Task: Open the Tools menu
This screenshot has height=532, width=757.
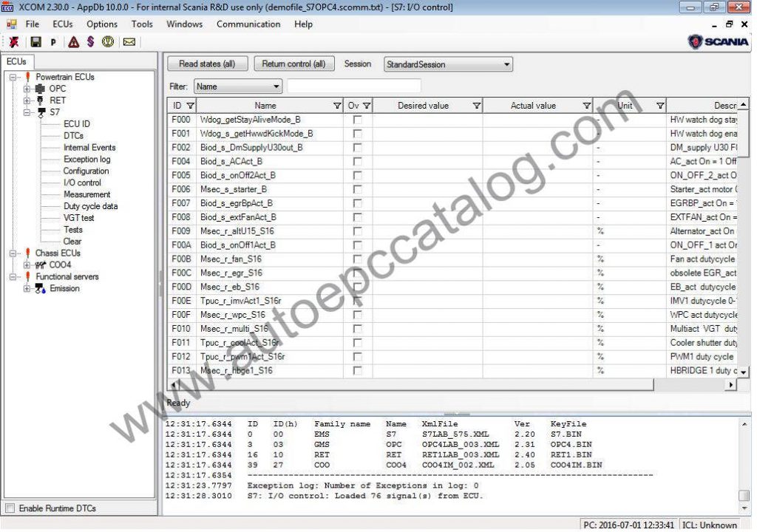Action: click(142, 24)
